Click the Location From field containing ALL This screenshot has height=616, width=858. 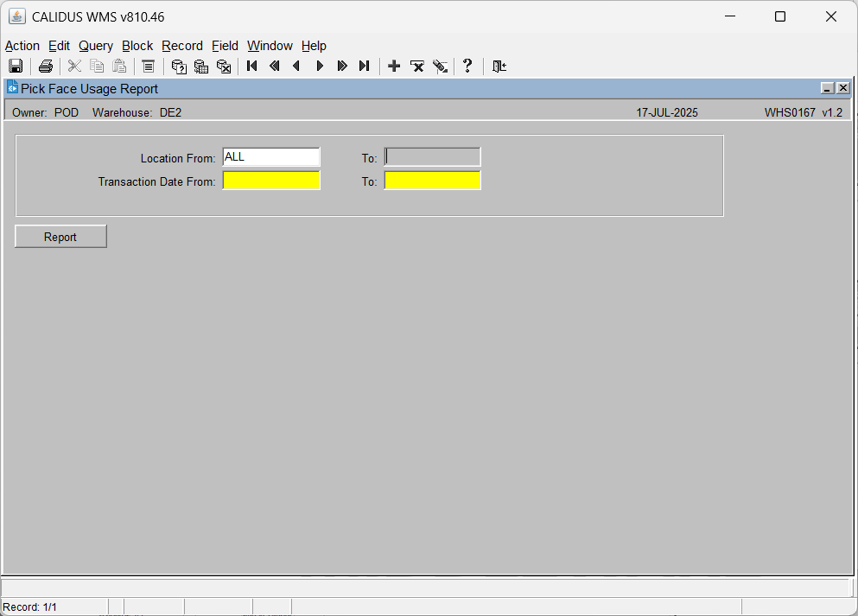pyautogui.click(x=271, y=157)
